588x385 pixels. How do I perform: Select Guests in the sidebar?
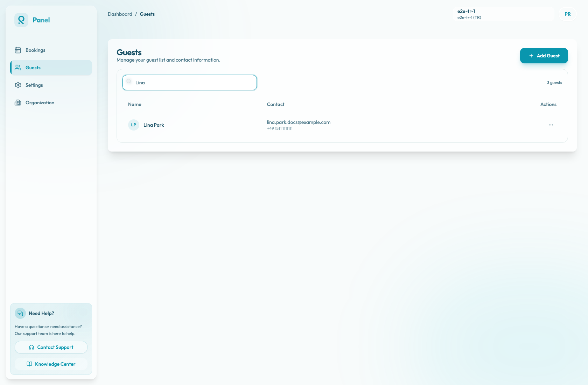pyautogui.click(x=51, y=68)
